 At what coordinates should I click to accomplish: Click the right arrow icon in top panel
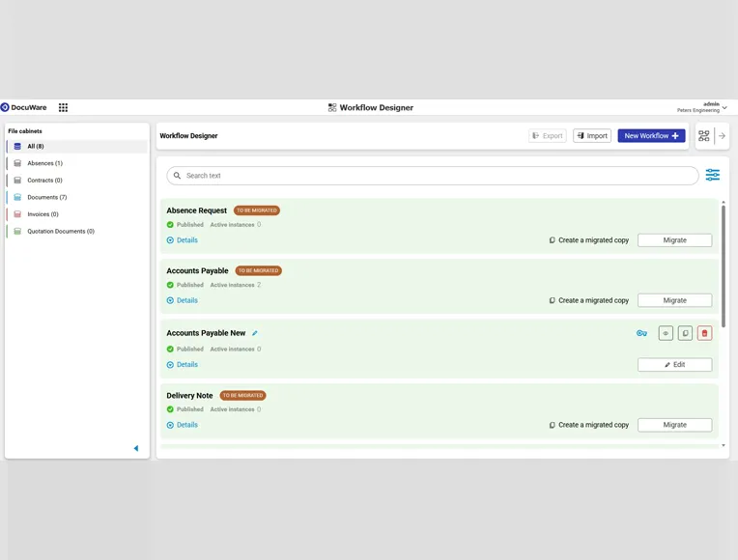pyautogui.click(x=722, y=136)
